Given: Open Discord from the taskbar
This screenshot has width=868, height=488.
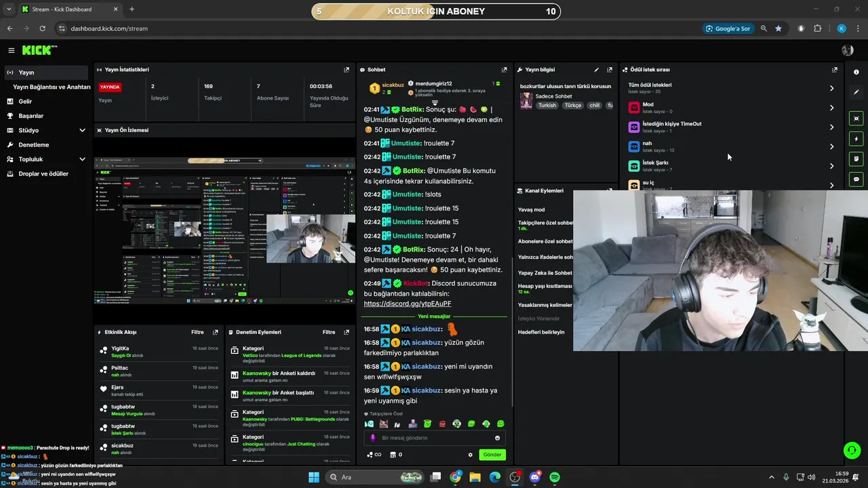Looking at the screenshot, I should [535, 477].
